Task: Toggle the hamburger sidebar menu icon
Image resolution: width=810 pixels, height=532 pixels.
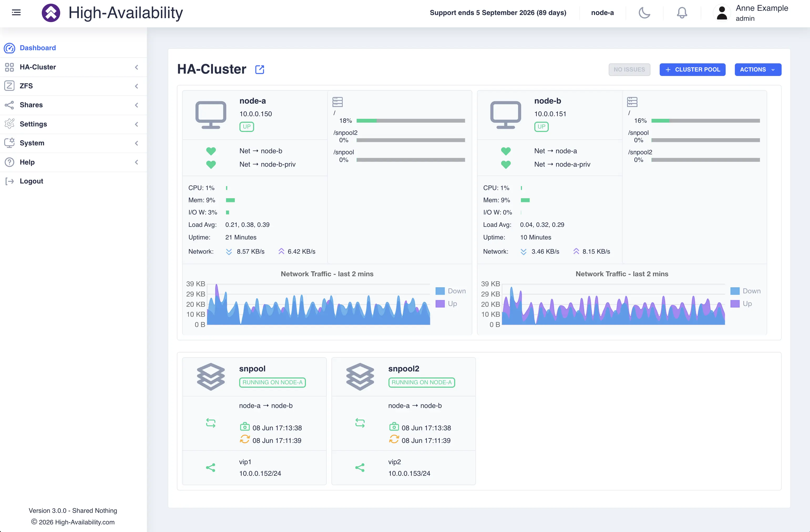Action: click(16, 13)
